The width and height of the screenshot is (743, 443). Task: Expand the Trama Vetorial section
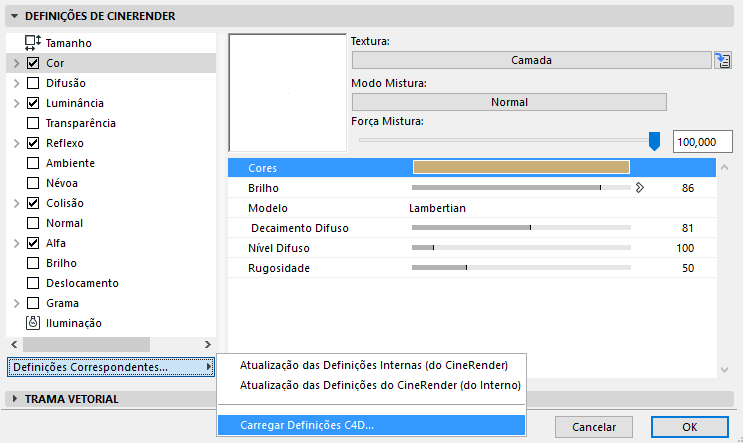[13, 399]
